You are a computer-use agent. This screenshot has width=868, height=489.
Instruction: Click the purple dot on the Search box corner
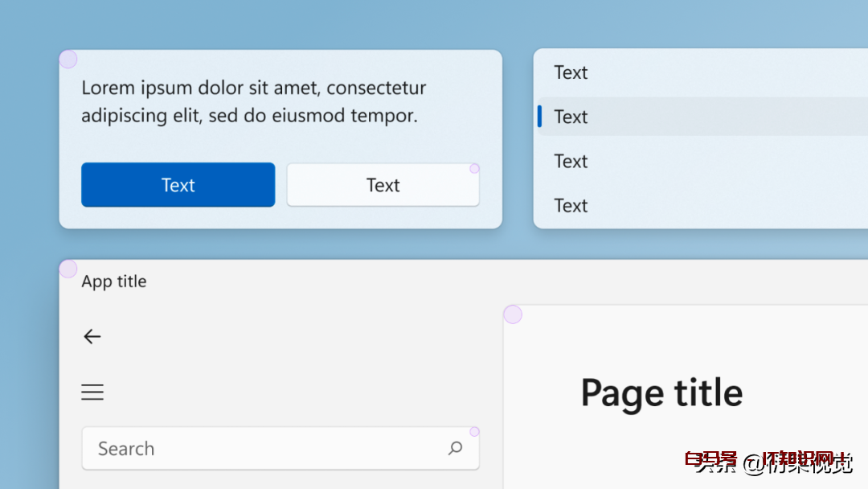click(x=474, y=432)
